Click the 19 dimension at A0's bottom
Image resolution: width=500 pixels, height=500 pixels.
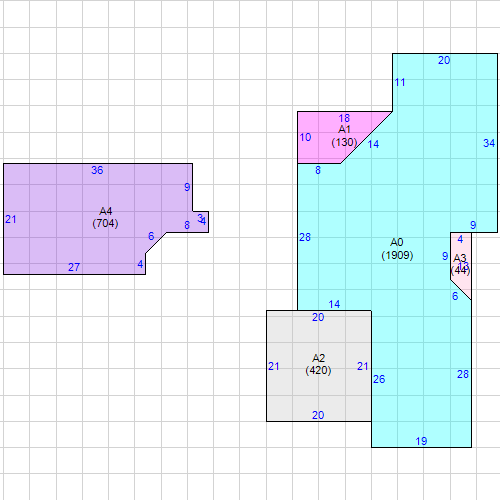tap(421, 441)
